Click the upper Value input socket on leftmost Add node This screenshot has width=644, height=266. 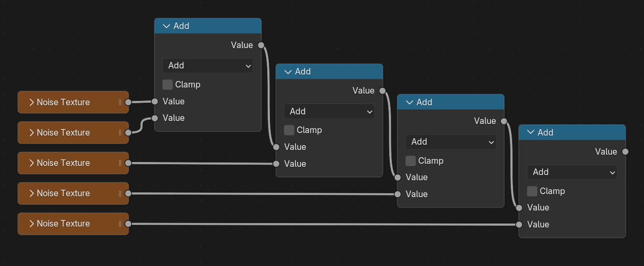click(x=155, y=101)
